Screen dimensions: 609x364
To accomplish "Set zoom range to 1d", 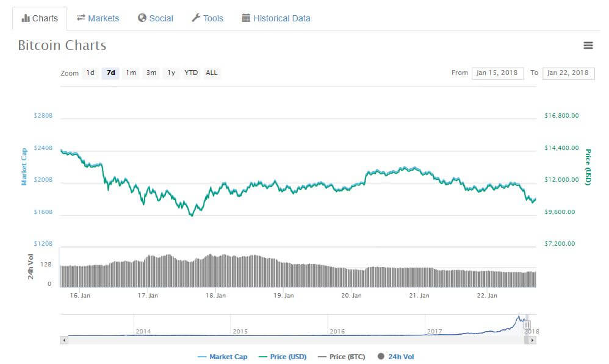I will coord(90,73).
